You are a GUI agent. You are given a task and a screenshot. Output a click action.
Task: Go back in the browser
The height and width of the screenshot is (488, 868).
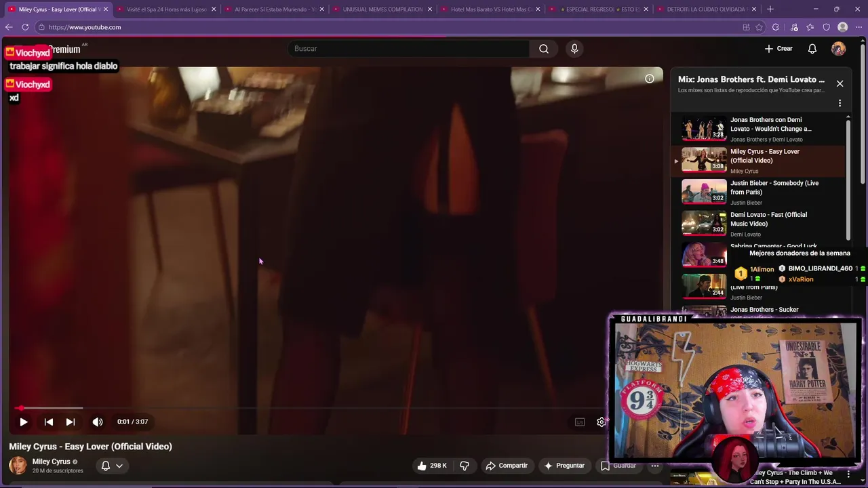pyautogui.click(x=9, y=27)
